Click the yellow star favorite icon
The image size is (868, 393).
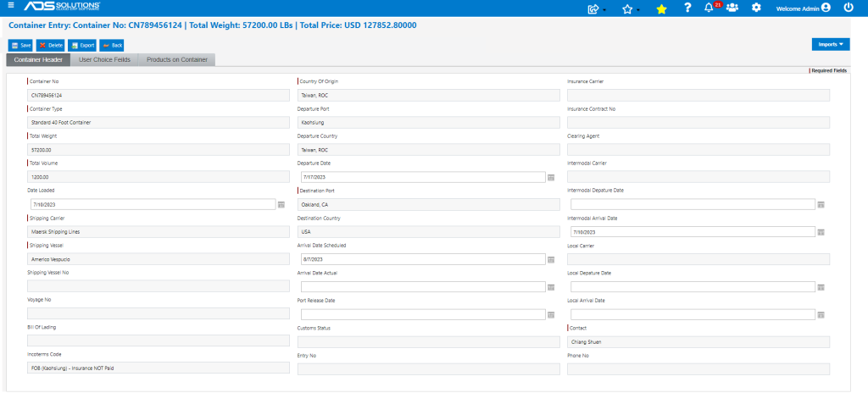(x=661, y=8)
